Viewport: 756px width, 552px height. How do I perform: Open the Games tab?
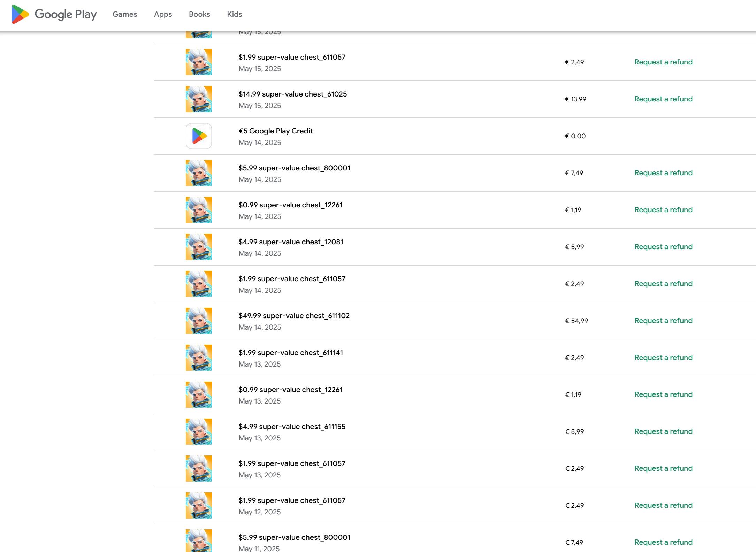125,14
